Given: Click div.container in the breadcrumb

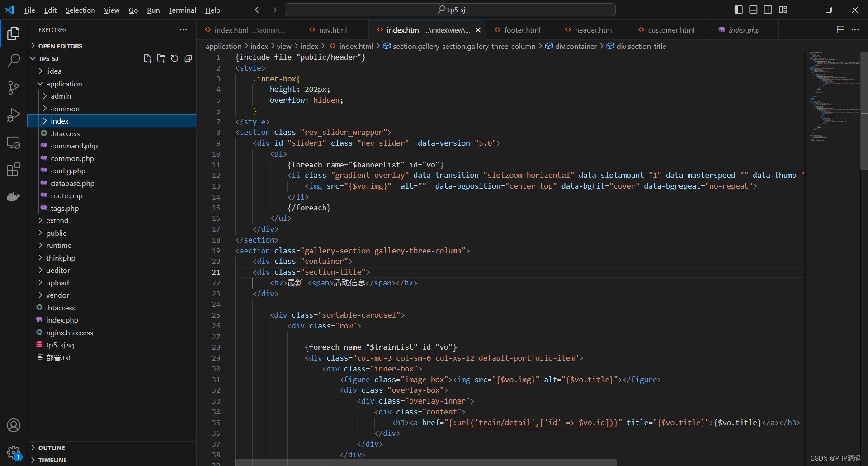Looking at the screenshot, I should (571, 46).
